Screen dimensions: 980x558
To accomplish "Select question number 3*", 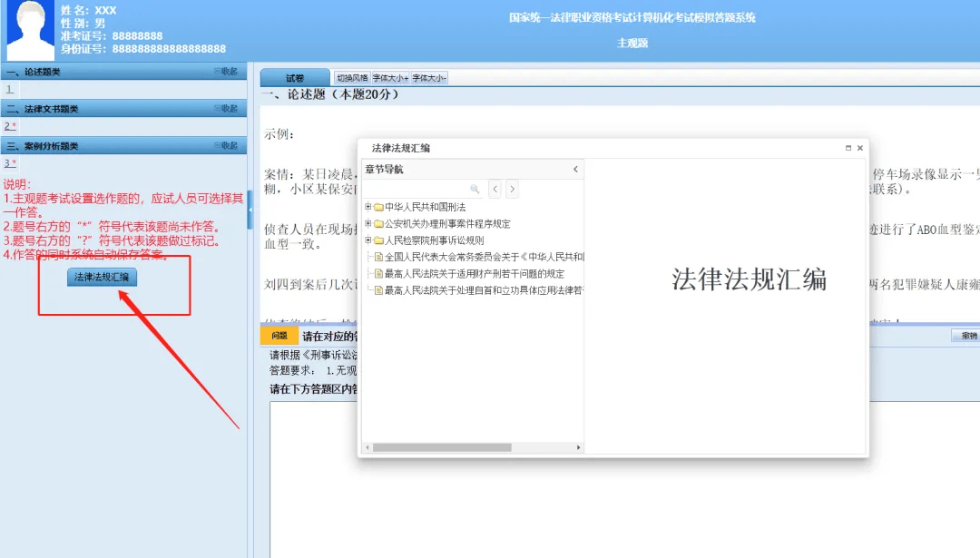I will coord(10,163).
